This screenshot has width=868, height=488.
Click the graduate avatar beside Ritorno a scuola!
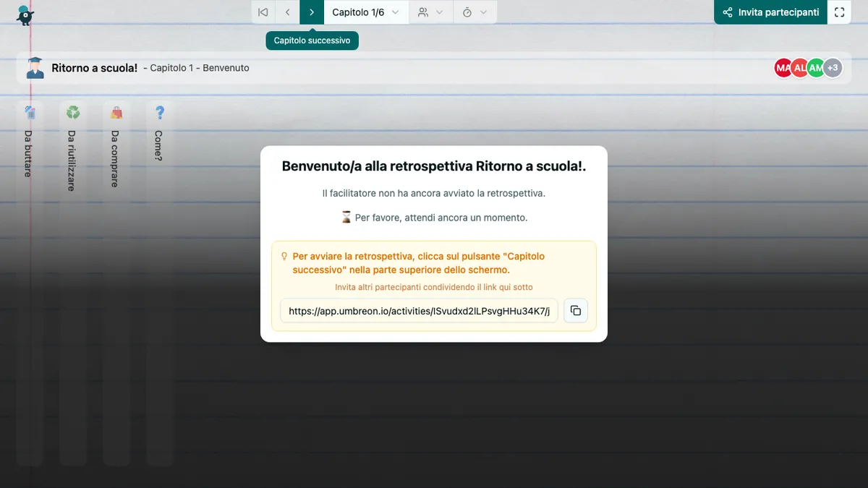tap(34, 67)
